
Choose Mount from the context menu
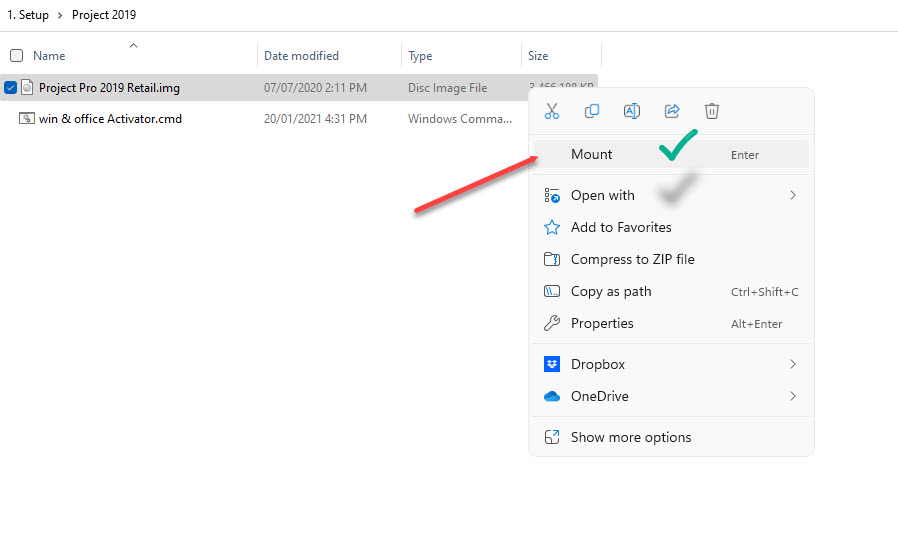tap(671, 154)
